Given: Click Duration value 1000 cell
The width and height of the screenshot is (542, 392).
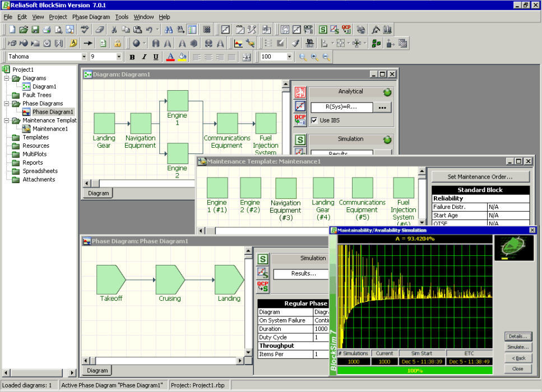Looking at the screenshot, I should pyautogui.click(x=321, y=329).
